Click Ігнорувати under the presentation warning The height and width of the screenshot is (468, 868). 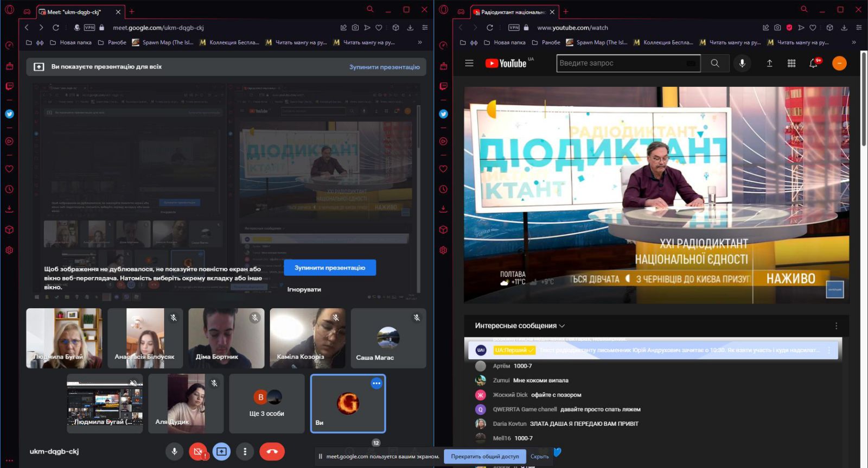point(304,289)
